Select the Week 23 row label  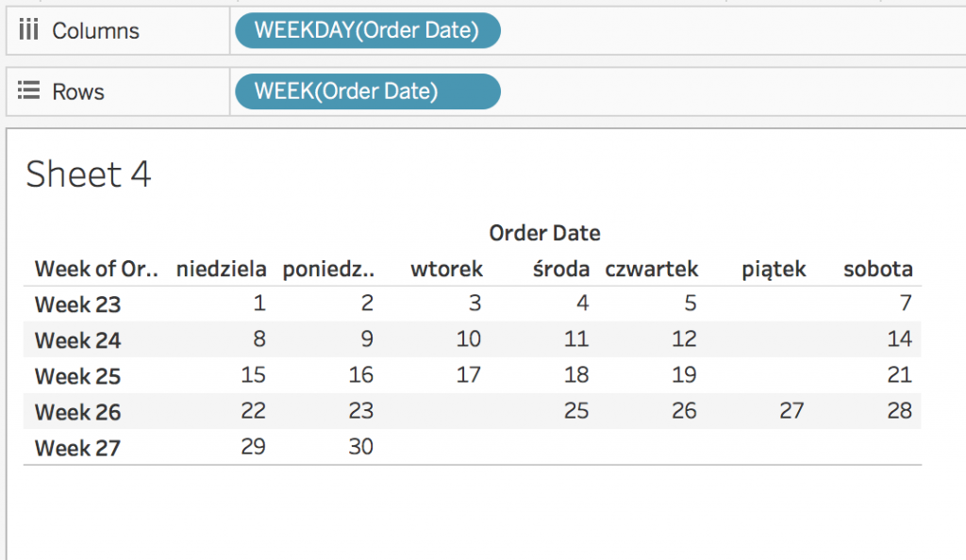77,305
